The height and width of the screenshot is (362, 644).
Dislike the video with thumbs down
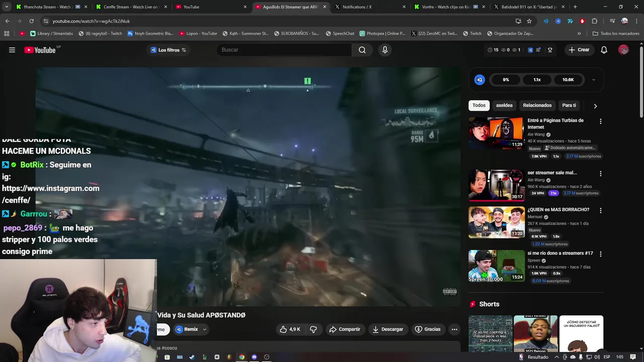pyautogui.click(x=313, y=329)
